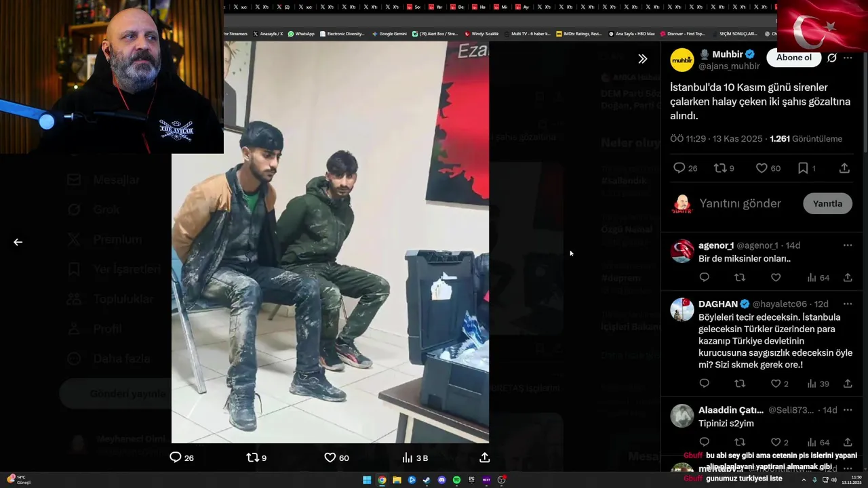The image size is (868, 488).
Task: View analytics of agenor_1's comment showing 64
Action: [818, 278]
